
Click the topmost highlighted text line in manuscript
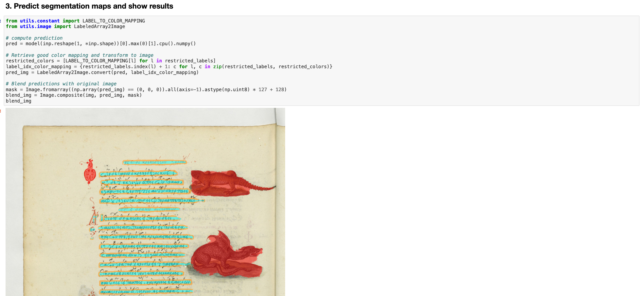155,162
